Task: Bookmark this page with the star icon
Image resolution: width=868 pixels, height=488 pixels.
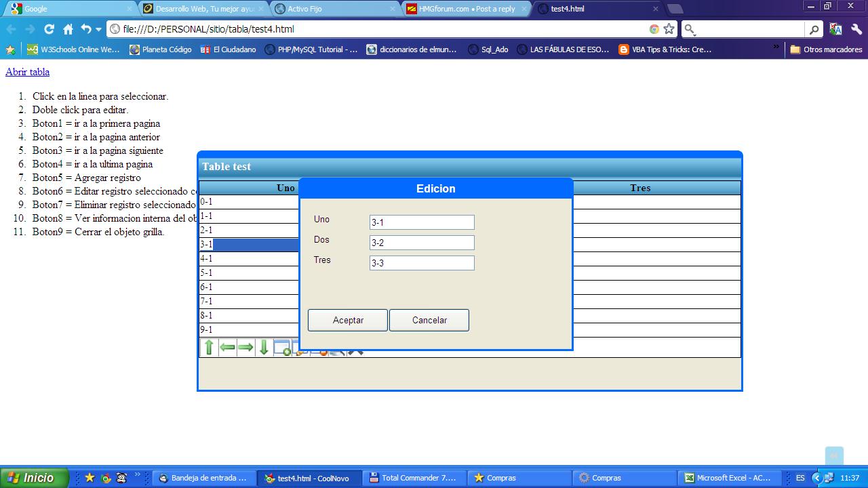Action: coord(669,29)
